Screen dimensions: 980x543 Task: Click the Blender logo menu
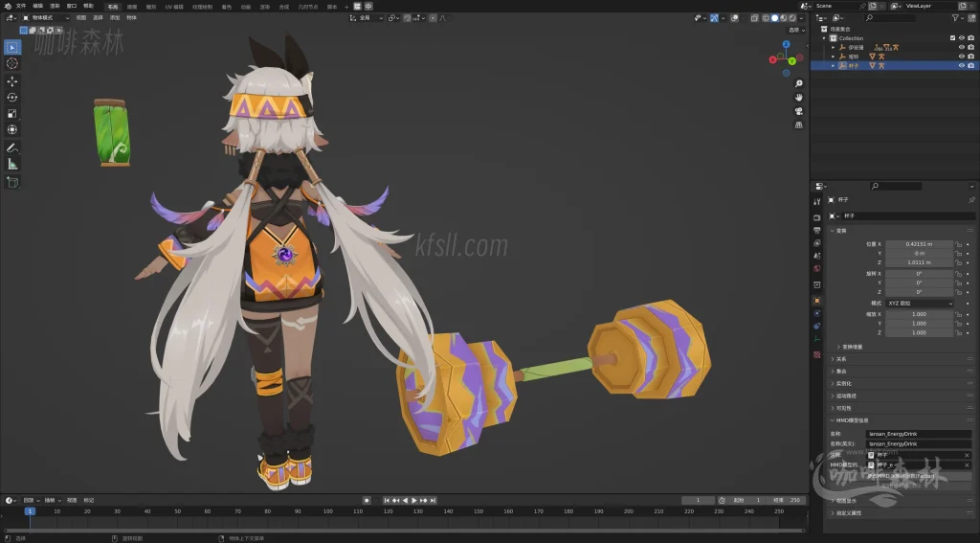[x=8, y=6]
